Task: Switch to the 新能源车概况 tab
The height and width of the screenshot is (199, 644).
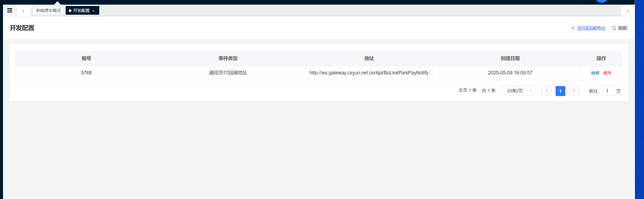Action: (49, 10)
